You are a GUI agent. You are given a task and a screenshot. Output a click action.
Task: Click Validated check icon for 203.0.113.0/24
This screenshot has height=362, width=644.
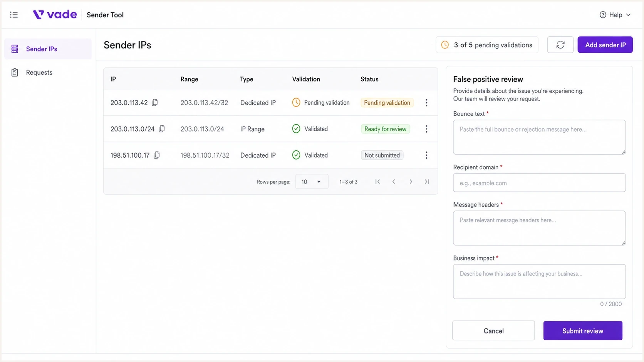pos(296,128)
